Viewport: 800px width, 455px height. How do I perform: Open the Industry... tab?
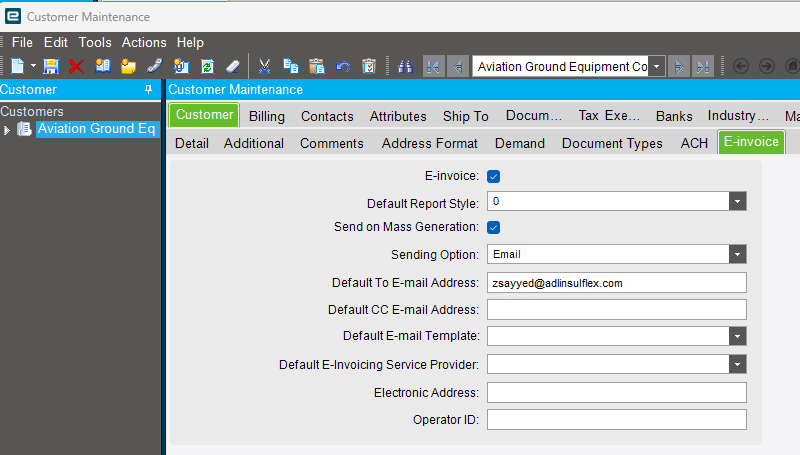(x=738, y=116)
